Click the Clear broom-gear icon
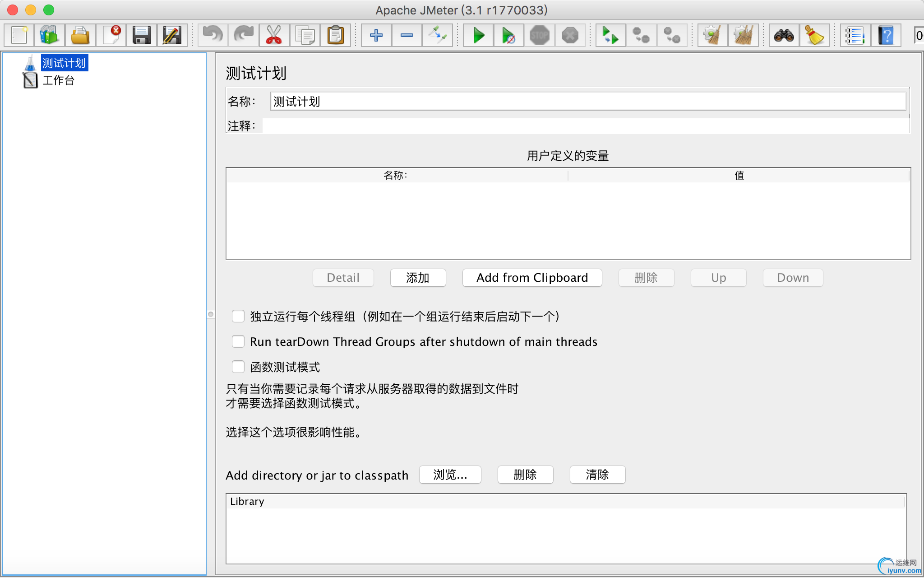The image size is (924, 578). (x=713, y=35)
